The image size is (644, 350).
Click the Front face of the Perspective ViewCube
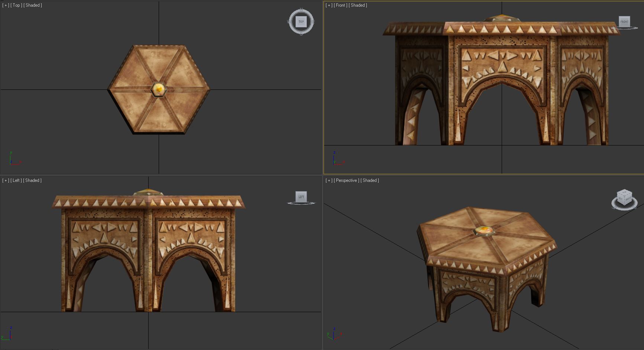[x=628, y=199]
